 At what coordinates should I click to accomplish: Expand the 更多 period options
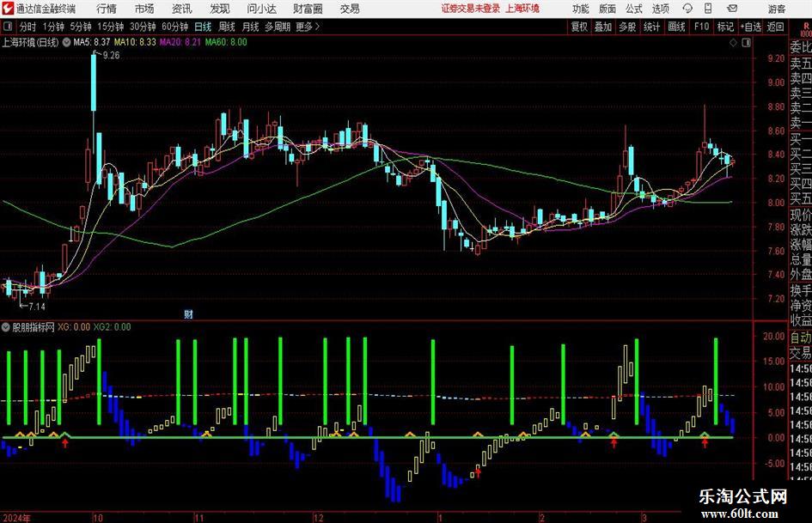pyautogui.click(x=308, y=27)
